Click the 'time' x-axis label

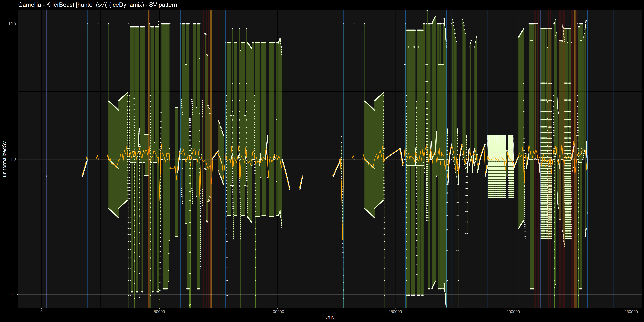pos(330,317)
